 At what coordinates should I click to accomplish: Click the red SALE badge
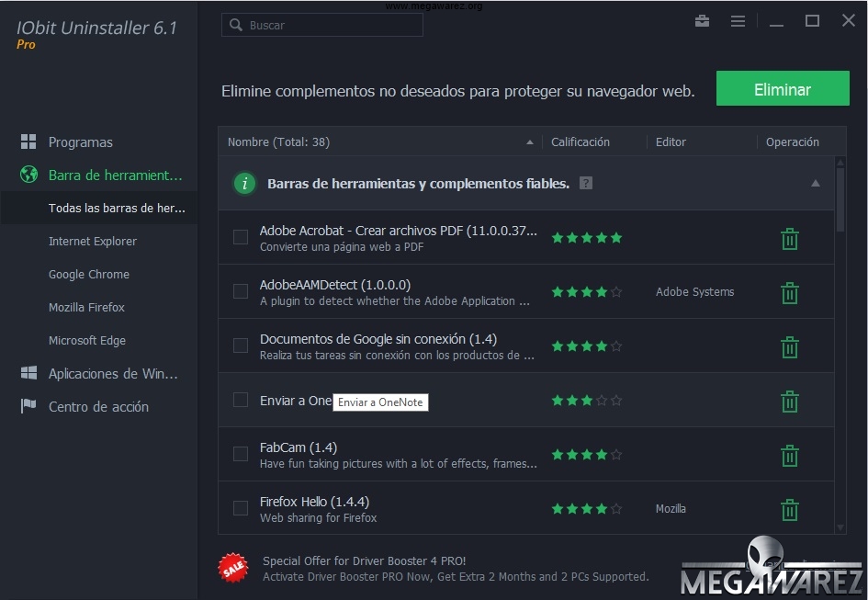(233, 567)
